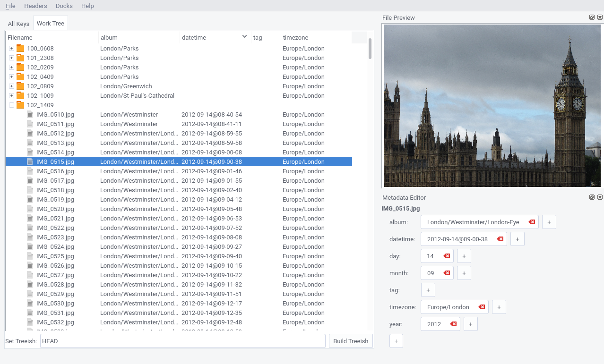
Task: Click the Big Ben preview image
Action: 492,106
